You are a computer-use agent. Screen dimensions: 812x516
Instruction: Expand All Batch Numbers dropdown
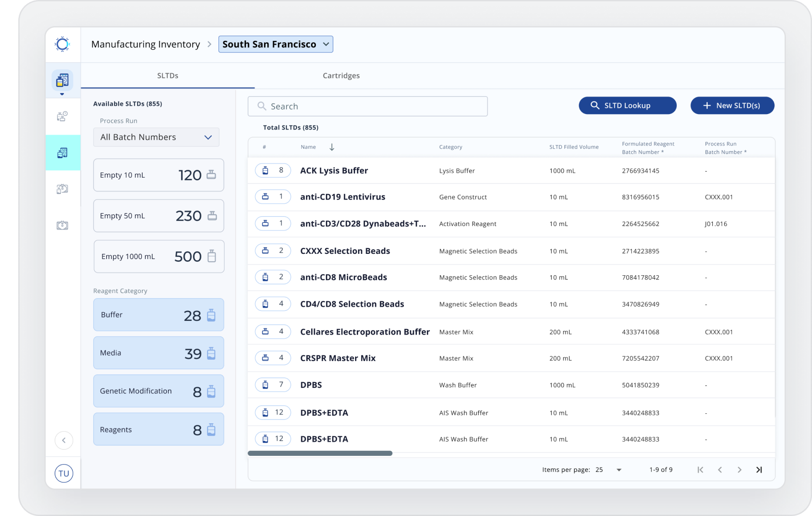156,137
